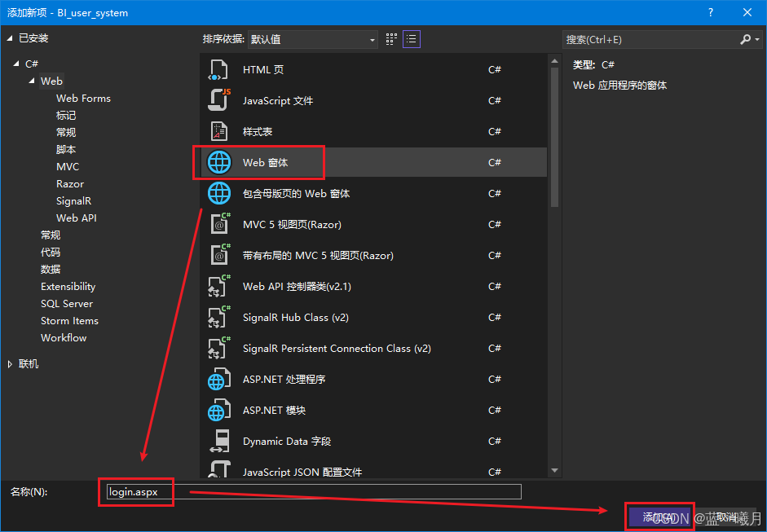Select "ASP.NET 处理程序" template name
This screenshot has height=532, width=767.
tap(284, 380)
